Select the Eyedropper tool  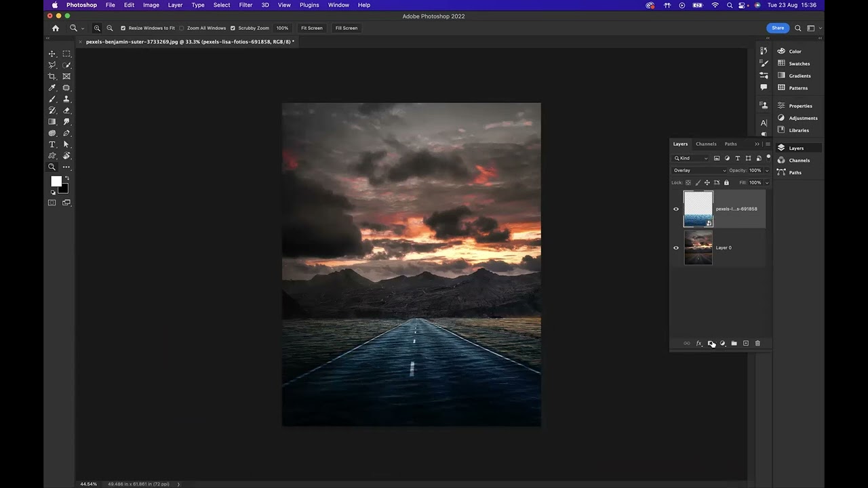click(x=52, y=88)
